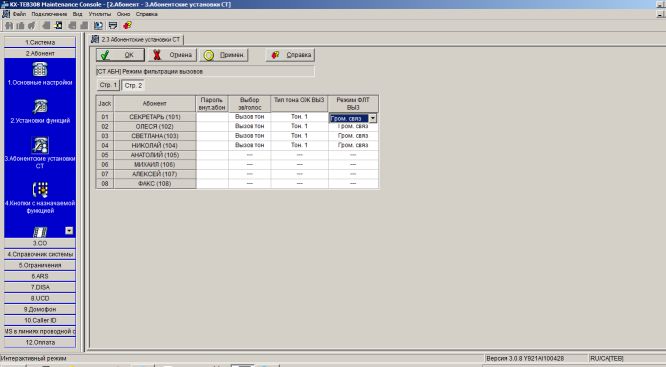Image resolution: width=666 pixels, height=367 pixels.
Task: Expand the 1.Система section
Action: (40, 42)
